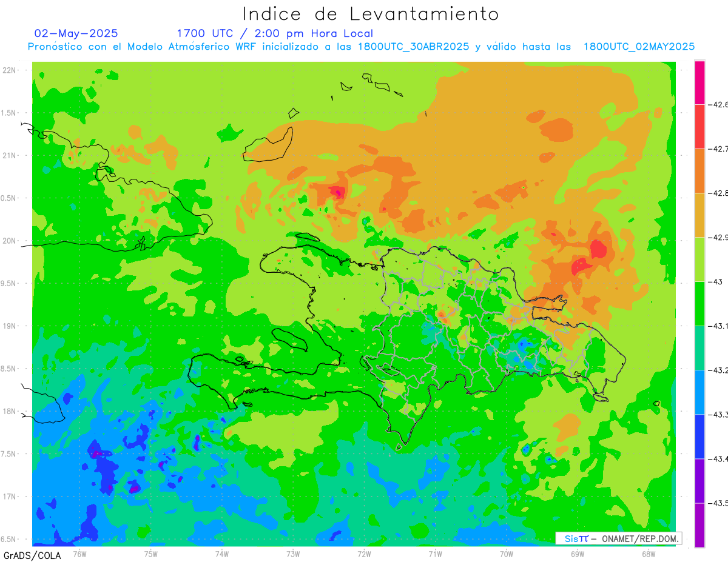Click the colorbar value "-42.6"
The width and height of the screenshot is (728, 562).
tap(718, 104)
